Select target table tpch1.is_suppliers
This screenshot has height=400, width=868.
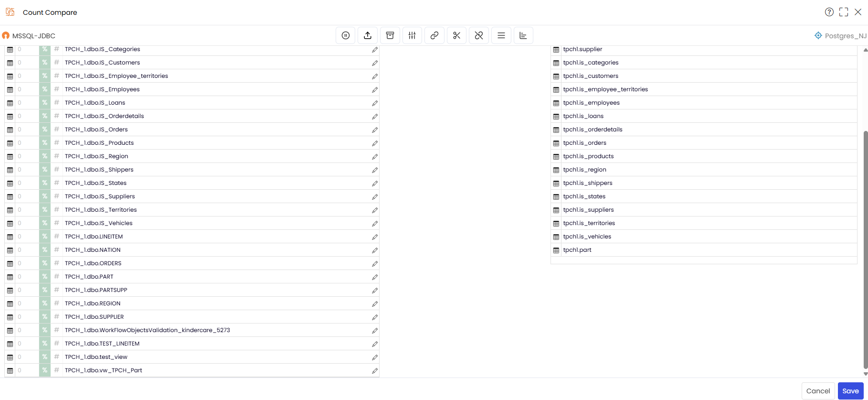[704, 210]
